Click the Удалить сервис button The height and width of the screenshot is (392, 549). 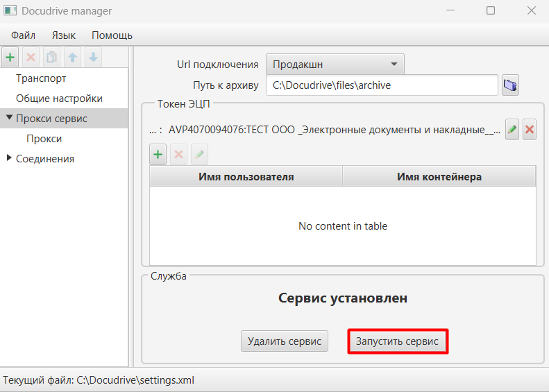tap(285, 341)
